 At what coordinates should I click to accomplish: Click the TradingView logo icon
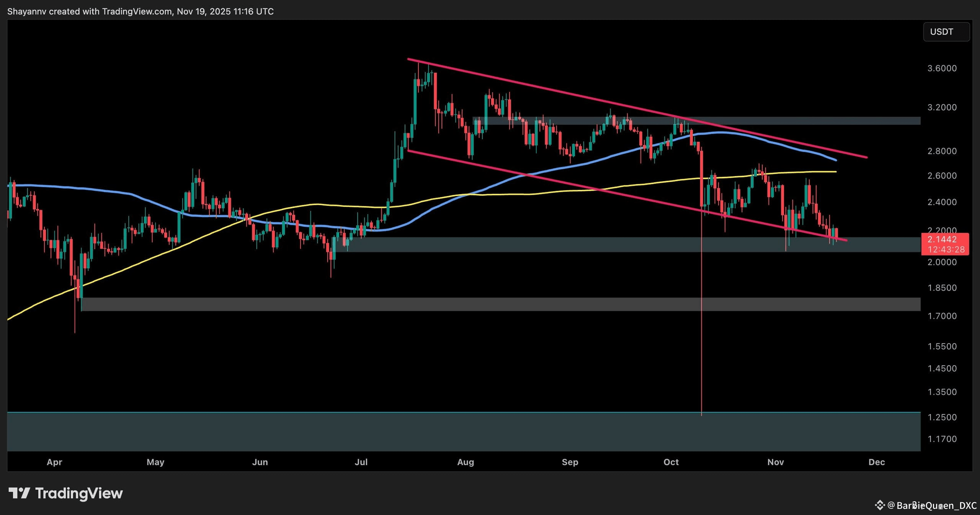(19, 493)
